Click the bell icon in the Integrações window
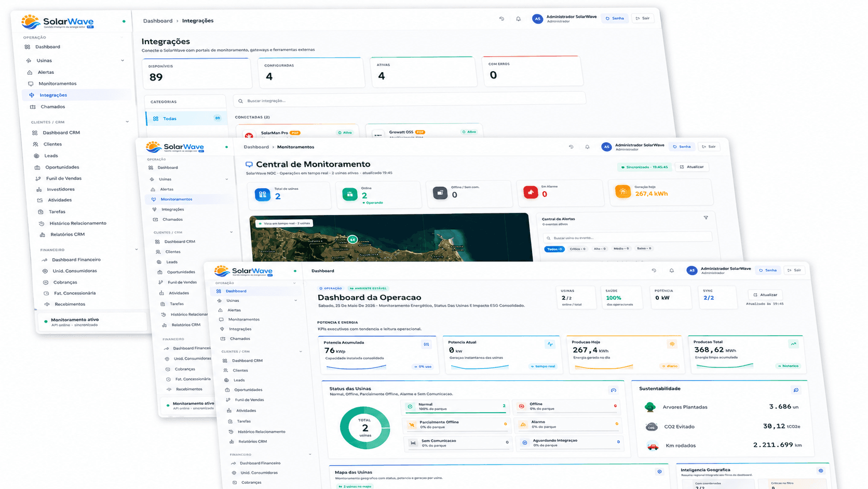Image resolution: width=868 pixels, height=489 pixels. 518,19
